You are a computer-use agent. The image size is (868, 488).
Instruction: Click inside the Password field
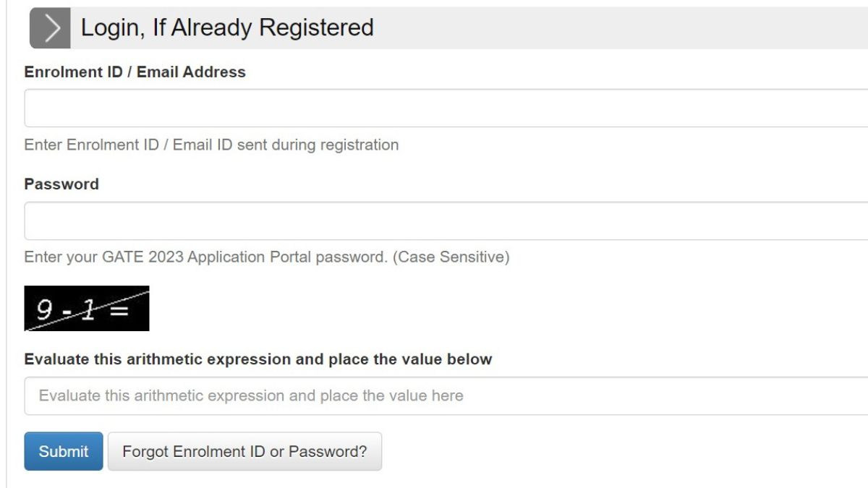coord(434,220)
